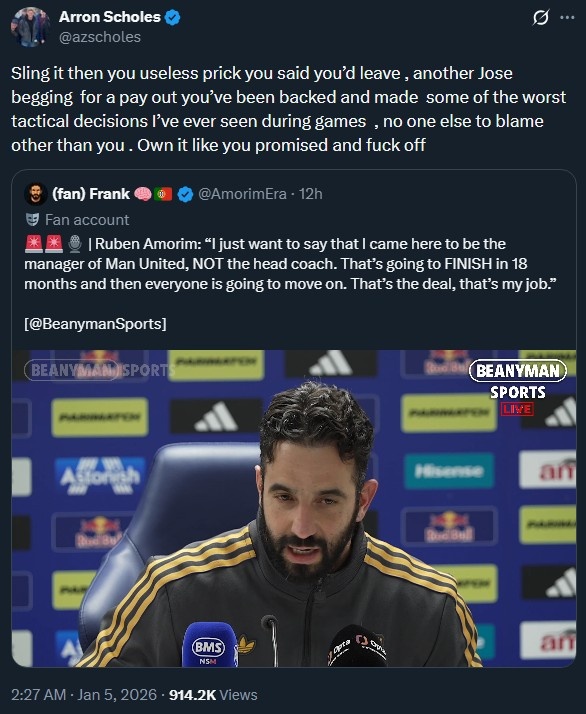Click the quoted Ruben Amorim quote text
The width and height of the screenshot is (586, 714).
(290, 264)
